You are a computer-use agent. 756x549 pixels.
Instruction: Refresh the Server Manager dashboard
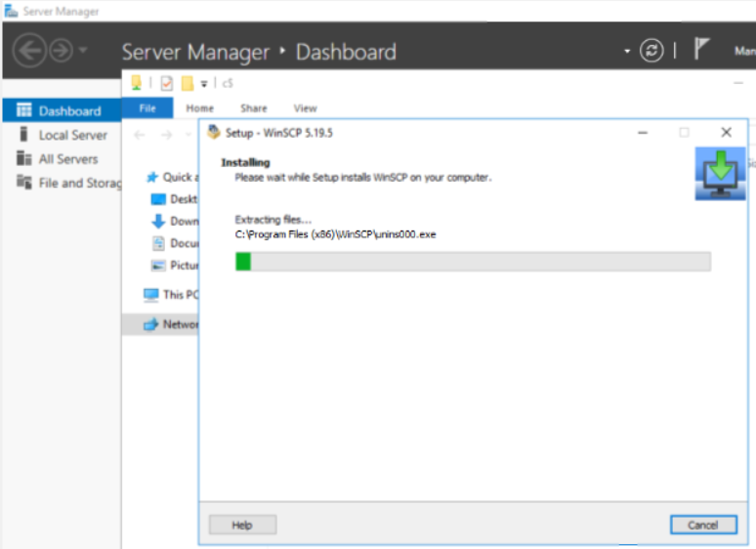pos(651,51)
